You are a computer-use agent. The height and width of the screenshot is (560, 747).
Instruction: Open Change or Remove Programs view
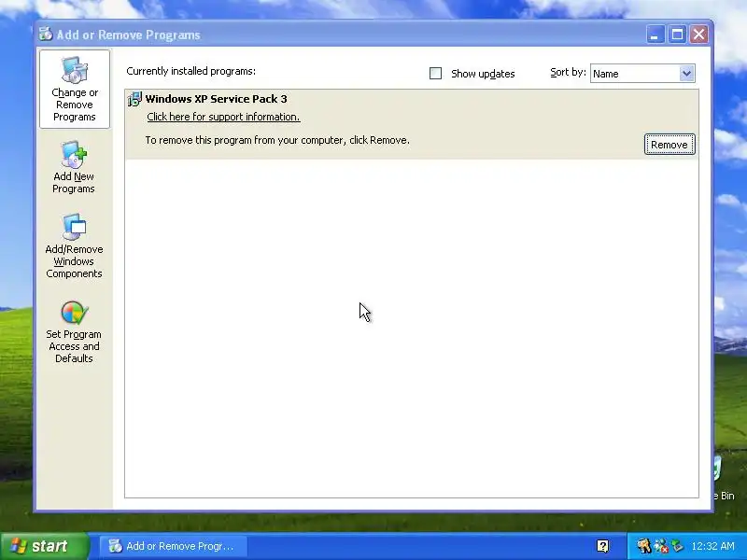(x=75, y=89)
